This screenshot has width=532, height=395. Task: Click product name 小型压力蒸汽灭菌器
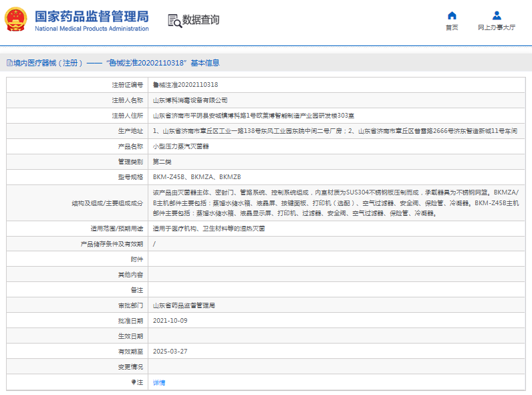click(x=181, y=146)
